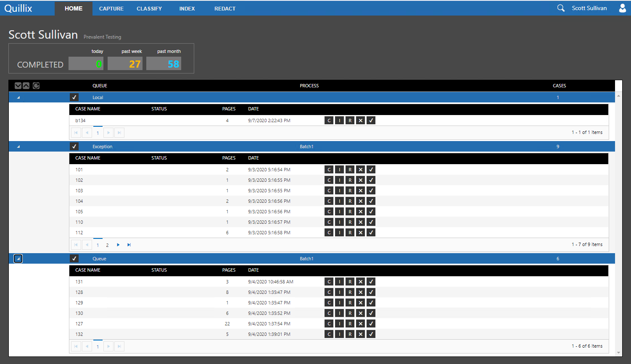Toggle the Local queue checkbox
This screenshot has width=631, height=364.
pyautogui.click(x=74, y=97)
